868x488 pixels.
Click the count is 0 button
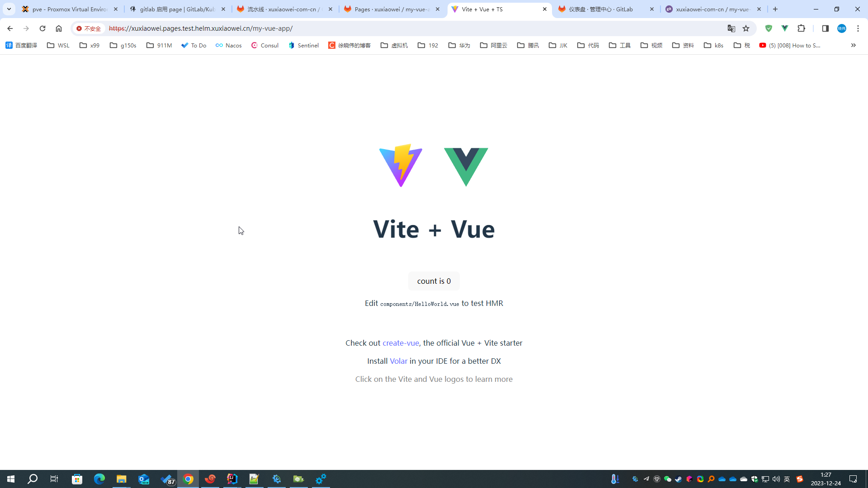[x=434, y=281]
